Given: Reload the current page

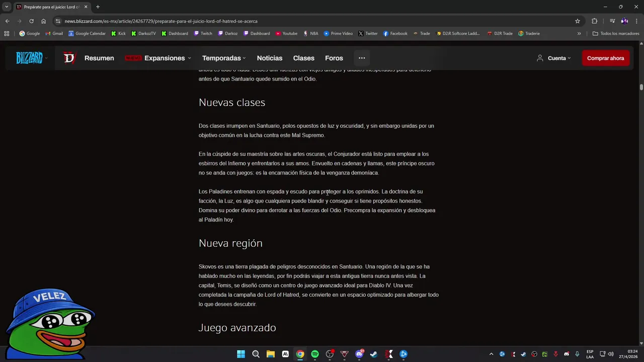Looking at the screenshot, I should coord(31,21).
